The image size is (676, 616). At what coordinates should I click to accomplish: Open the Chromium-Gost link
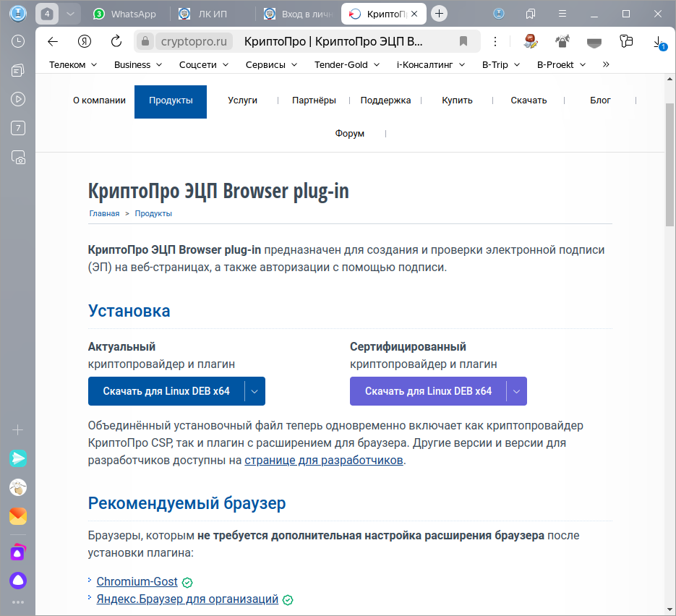(137, 581)
